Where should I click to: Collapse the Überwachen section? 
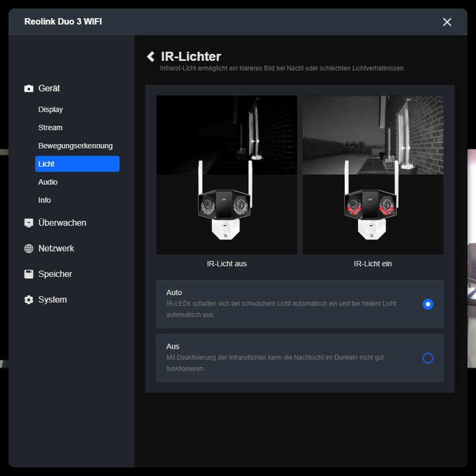pyautogui.click(x=62, y=222)
